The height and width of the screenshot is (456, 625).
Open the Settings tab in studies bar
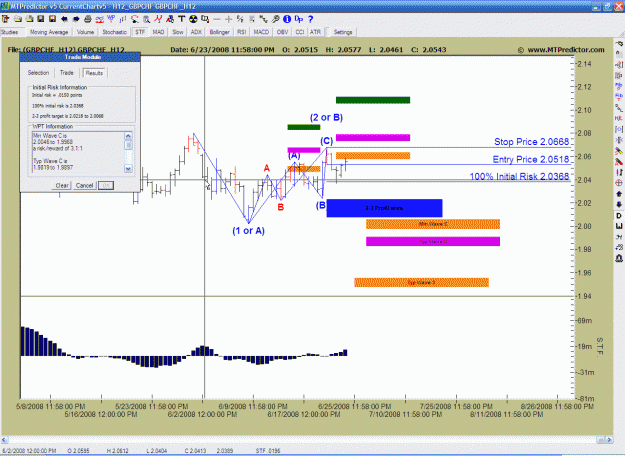pos(343,32)
